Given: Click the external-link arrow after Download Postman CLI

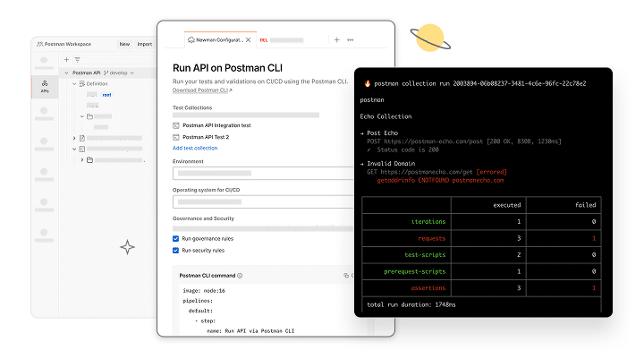Looking at the screenshot, I should click(231, 90).
